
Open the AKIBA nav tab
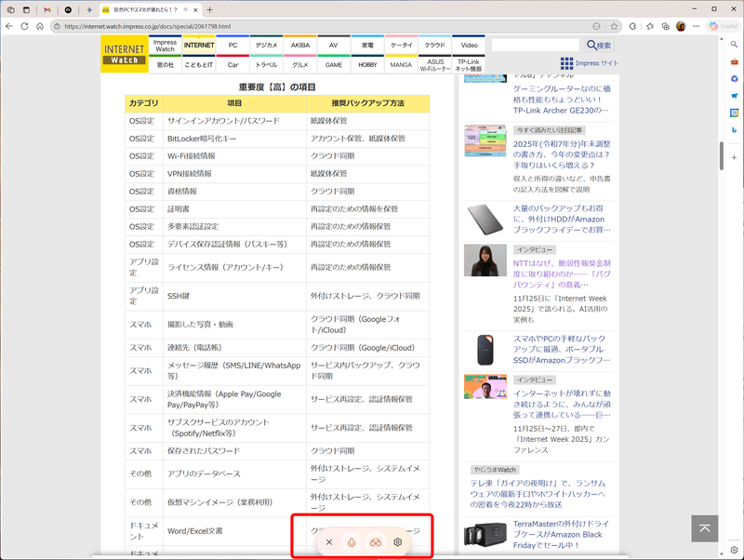pos(299,45)
